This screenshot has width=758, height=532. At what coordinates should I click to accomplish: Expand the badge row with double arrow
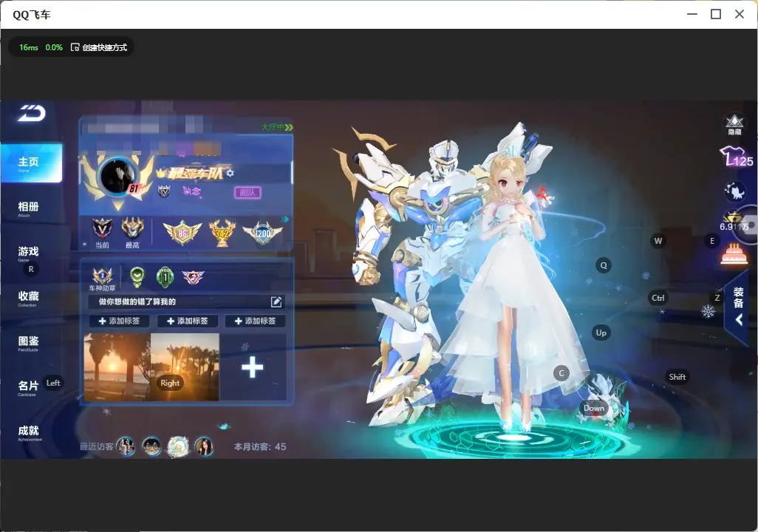285,219
